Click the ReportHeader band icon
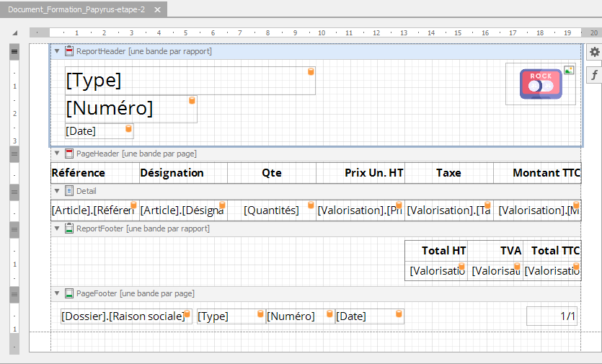This screenshot has width=602, height=364. [x=69, y=51]
